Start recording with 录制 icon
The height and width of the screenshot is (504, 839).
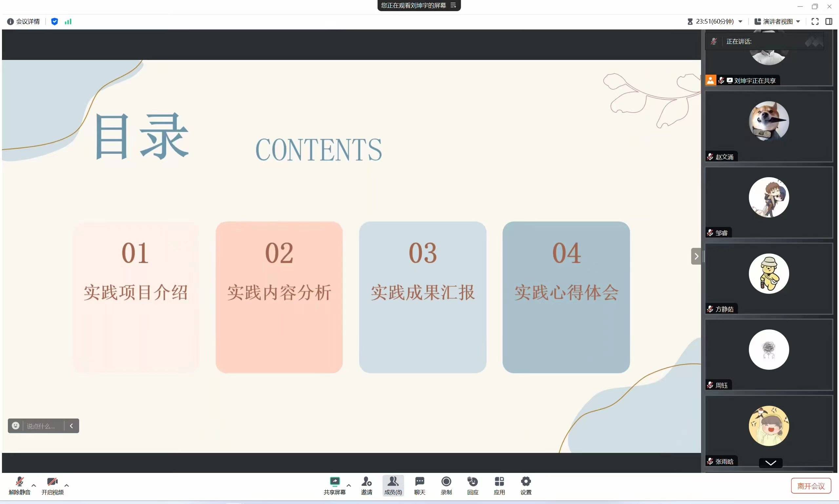446,482
